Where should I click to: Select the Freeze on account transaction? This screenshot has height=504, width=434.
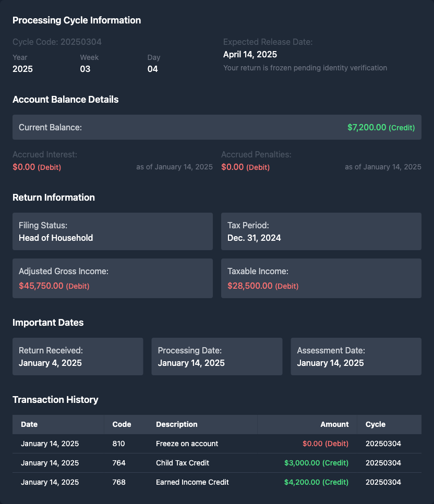click(x=187, y=444)
